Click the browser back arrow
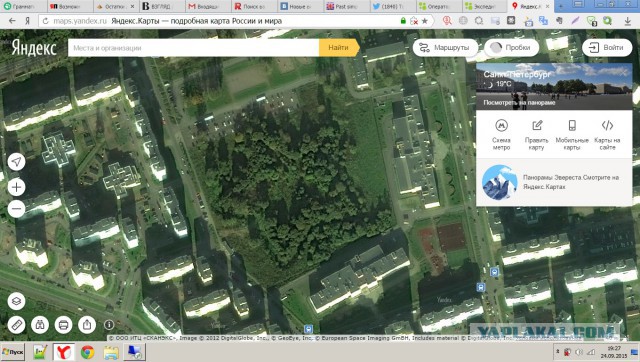 tap(12, 21)
